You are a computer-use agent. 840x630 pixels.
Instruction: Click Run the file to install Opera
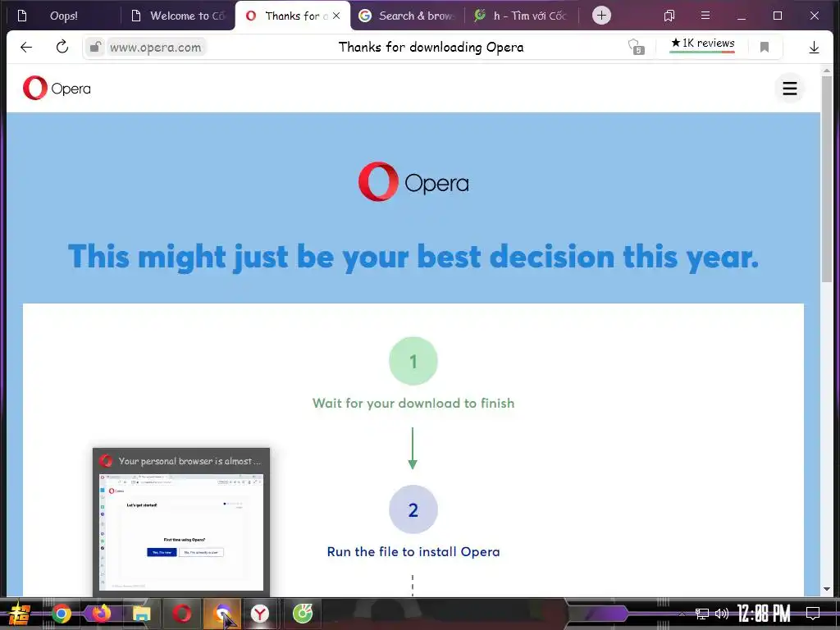[x=413, y=552]
